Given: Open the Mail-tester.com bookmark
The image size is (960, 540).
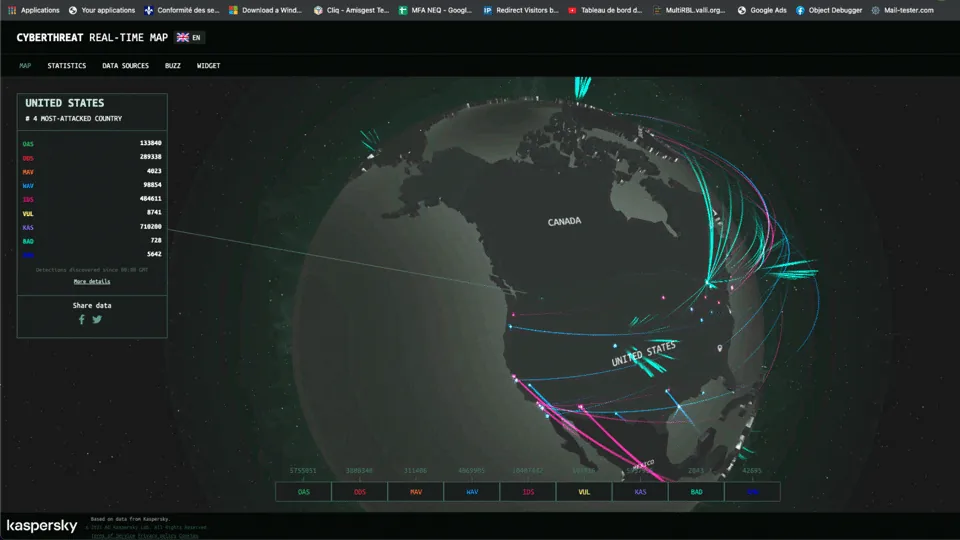Looking at the screenshot, I should tap(902, 10).
